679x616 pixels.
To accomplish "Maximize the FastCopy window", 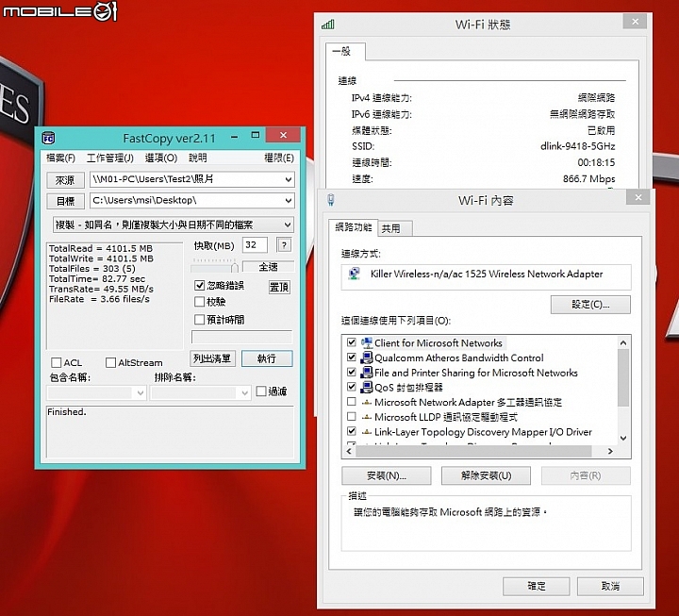I will point(256,136).
